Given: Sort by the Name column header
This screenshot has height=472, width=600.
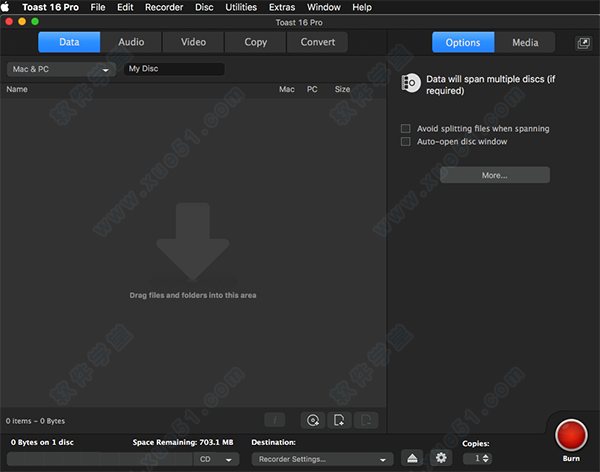Looking at the screenshot, I should (x=17, y=89).
